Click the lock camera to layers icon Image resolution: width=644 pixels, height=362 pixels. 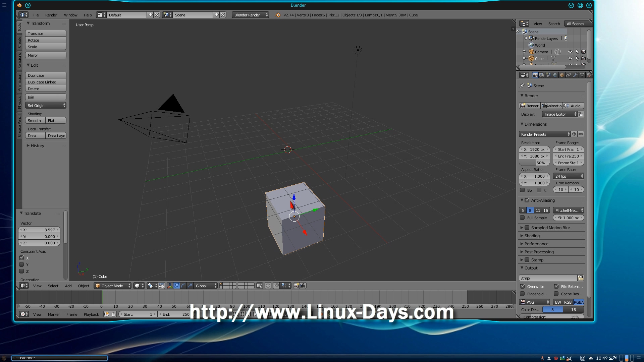(259, 286)
